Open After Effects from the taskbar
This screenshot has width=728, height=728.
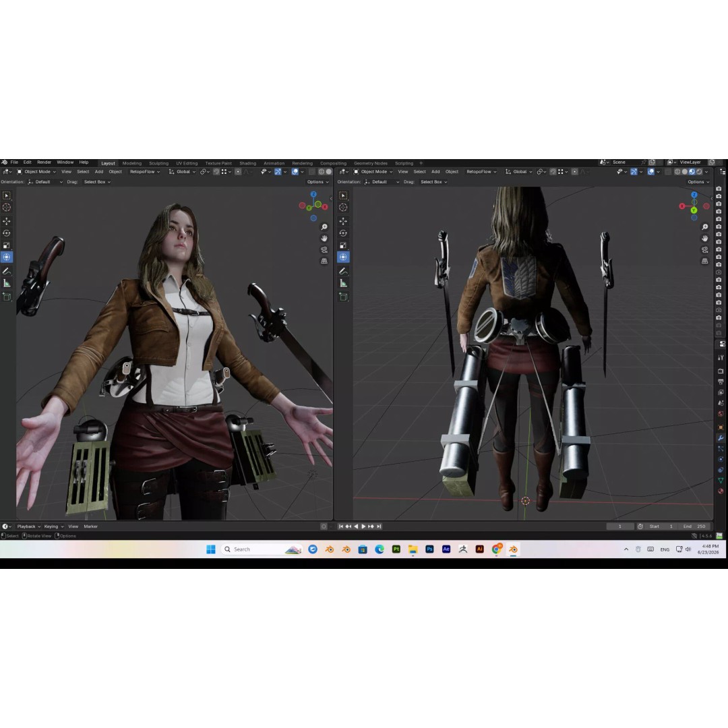(446, 549)
